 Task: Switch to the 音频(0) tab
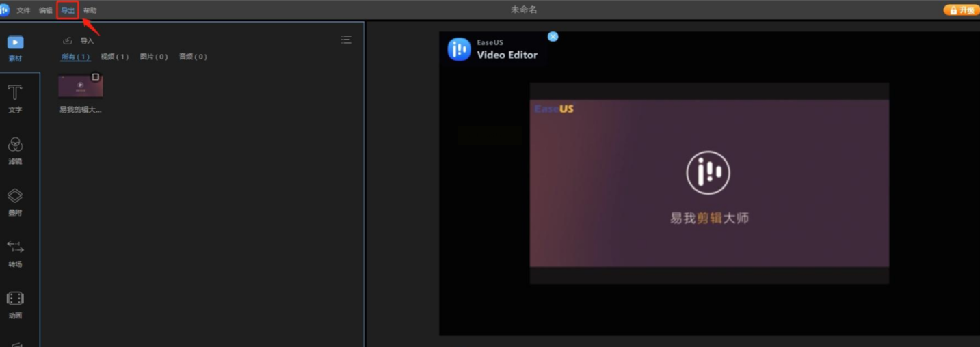coord(193,57)
